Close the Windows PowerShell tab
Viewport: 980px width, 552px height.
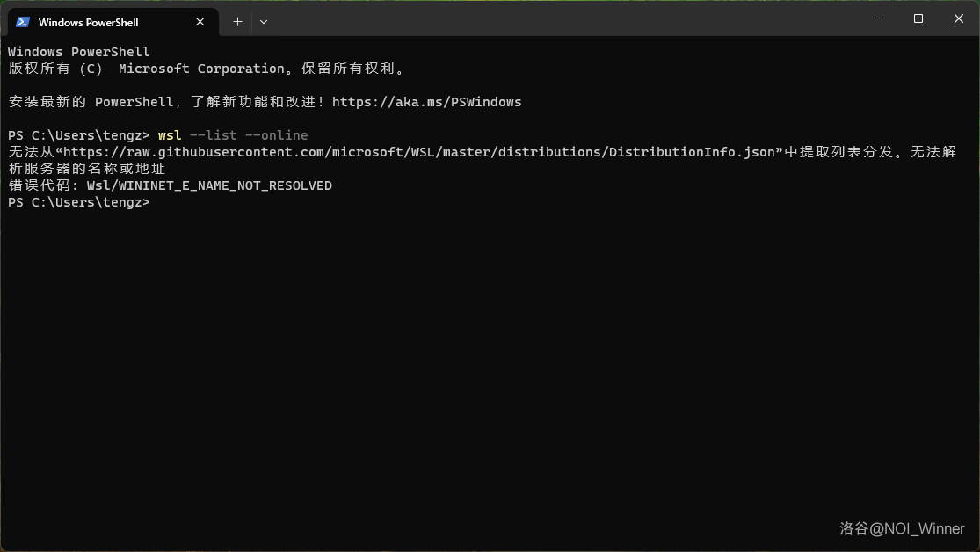pyautogui.click(x=200, y=22)
